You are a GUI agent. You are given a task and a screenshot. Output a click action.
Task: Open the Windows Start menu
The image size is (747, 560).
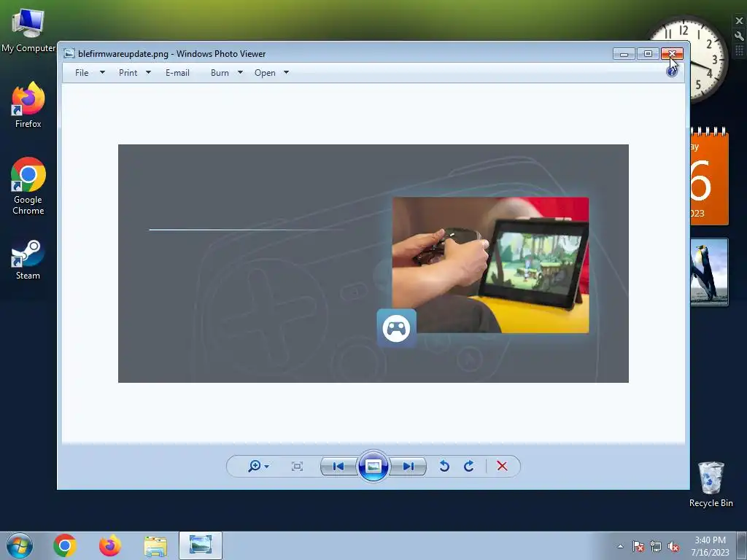pos(20,545)
